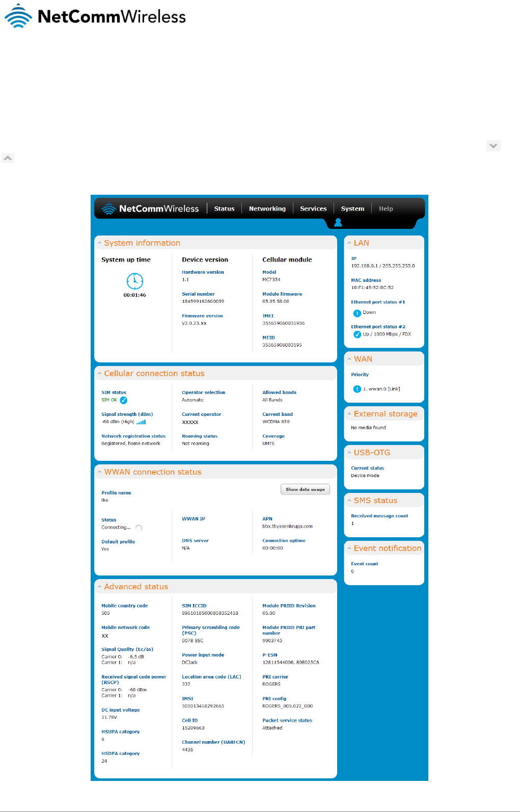Click the Received message count label
The height and width of the screenshot is (812, 520).
[x=379, y=516]
